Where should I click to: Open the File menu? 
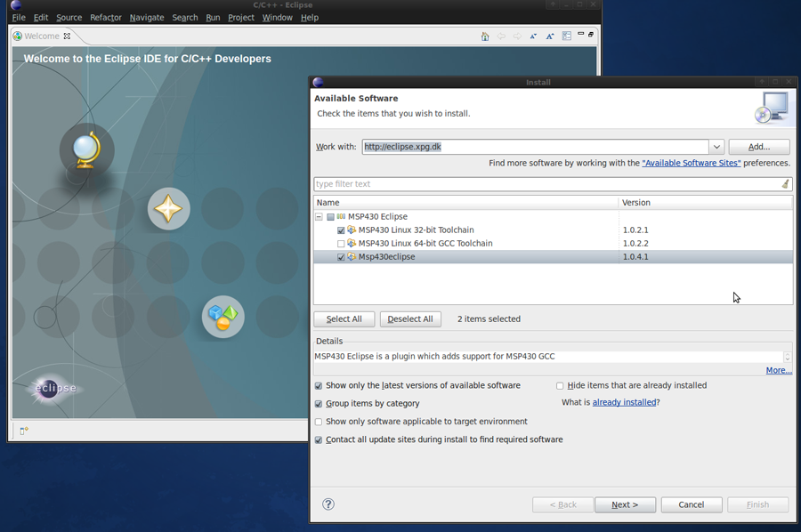click(18, 17)
